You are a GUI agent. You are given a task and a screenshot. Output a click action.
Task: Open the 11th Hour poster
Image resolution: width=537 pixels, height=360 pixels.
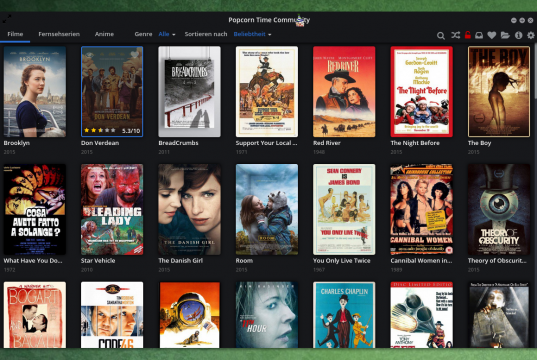267,315
